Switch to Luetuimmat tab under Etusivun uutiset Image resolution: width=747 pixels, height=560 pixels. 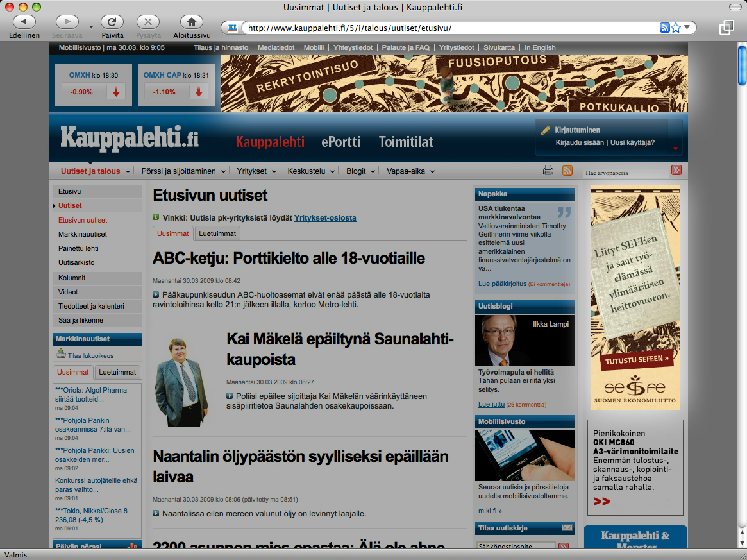click(x=217, y=233)
